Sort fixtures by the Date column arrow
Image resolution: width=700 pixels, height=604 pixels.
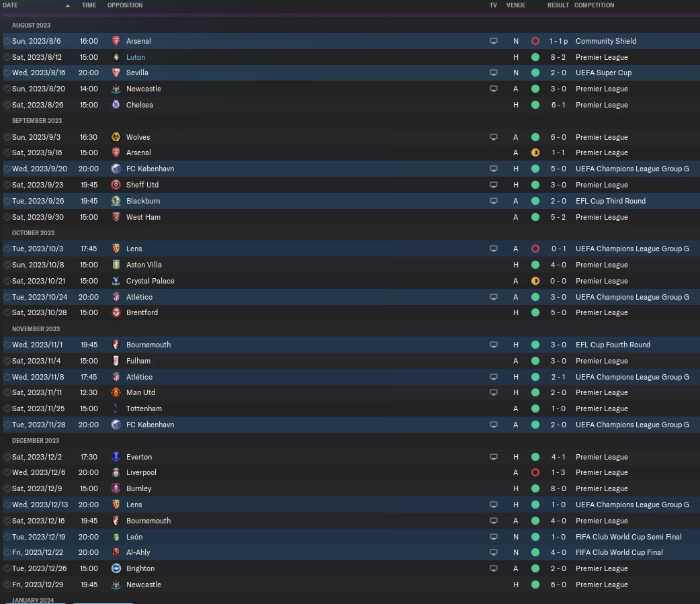coord(68,6)
